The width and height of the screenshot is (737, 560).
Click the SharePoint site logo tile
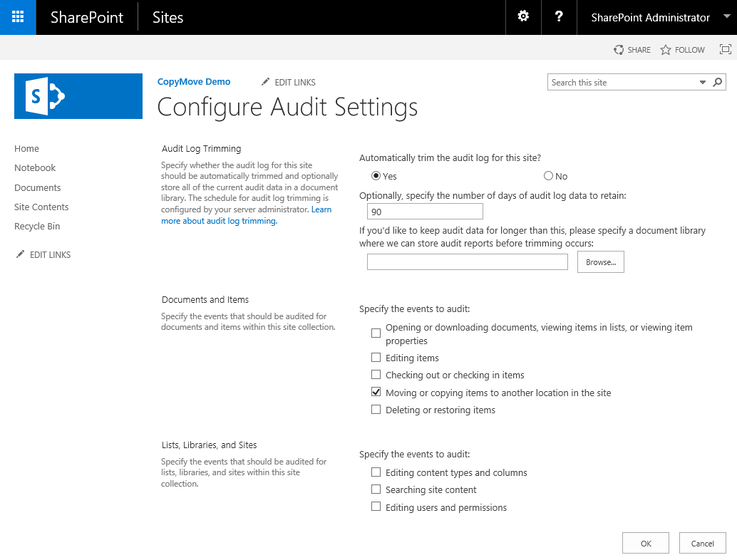[78, 96]
